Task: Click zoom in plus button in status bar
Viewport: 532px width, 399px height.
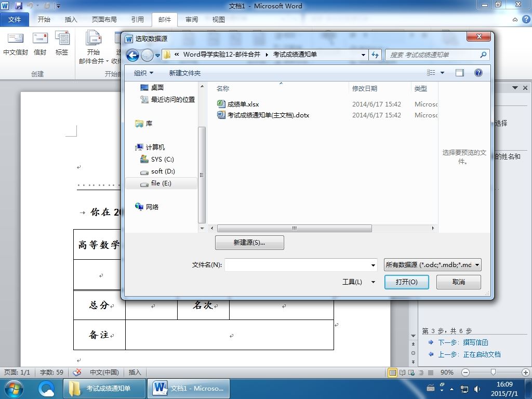Action: pos(526,373)
